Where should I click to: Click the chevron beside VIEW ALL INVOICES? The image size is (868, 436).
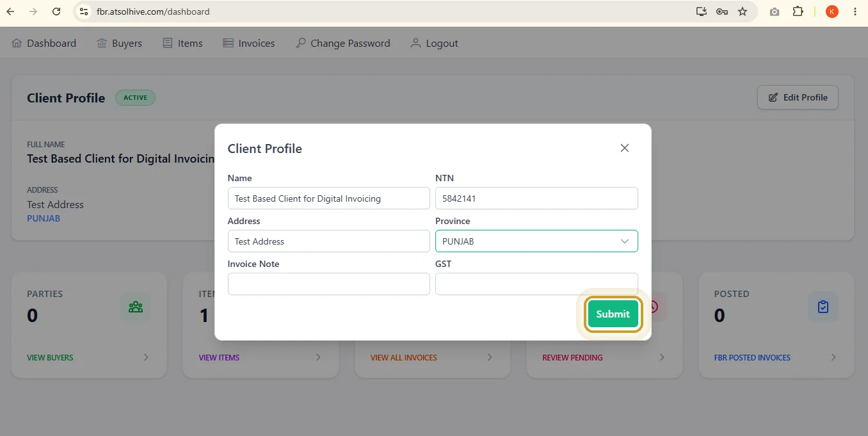[490, 357]
